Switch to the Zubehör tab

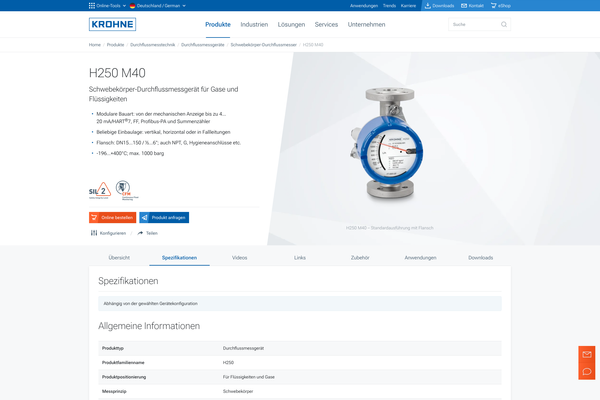(x=360, y=258)
